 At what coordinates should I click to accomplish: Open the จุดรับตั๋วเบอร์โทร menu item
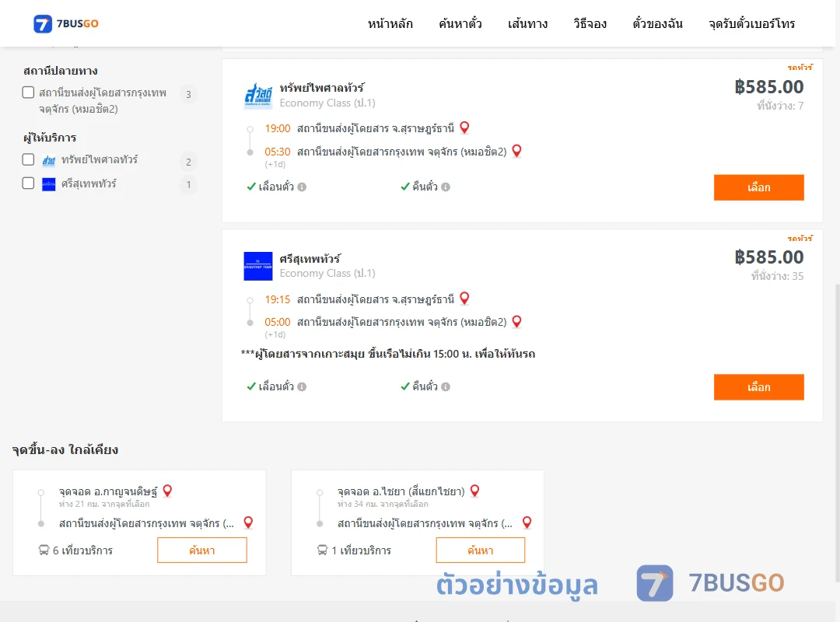point(751,23)
